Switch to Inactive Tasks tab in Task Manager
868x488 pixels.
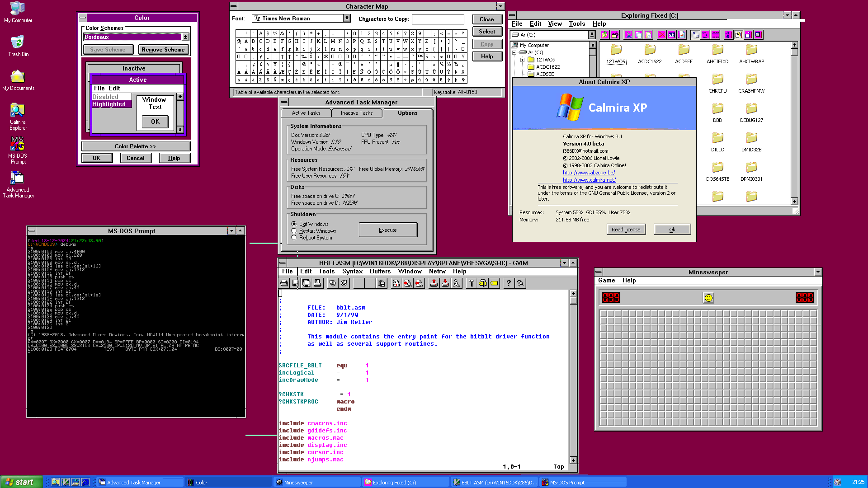355,113
